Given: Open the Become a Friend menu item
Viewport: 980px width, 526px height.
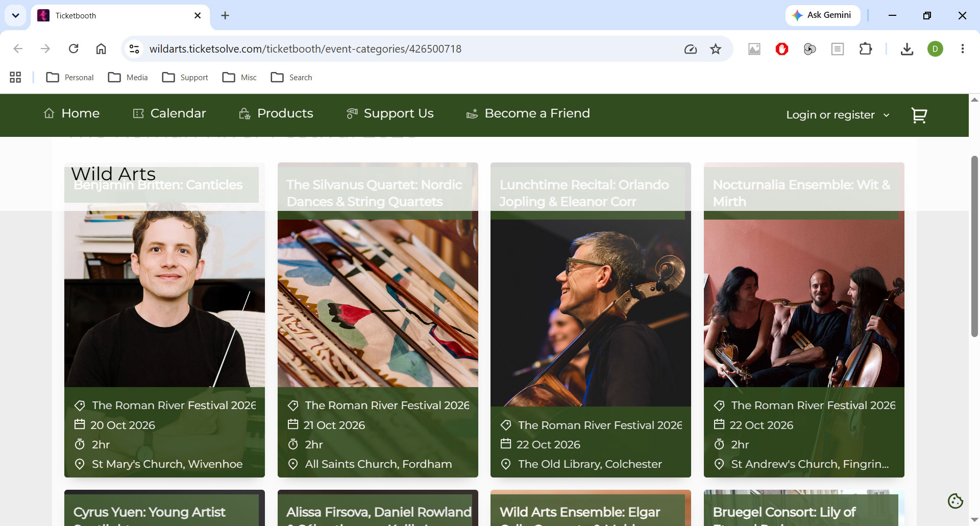Looking at the screenshot, I should [x=528, y=113].
